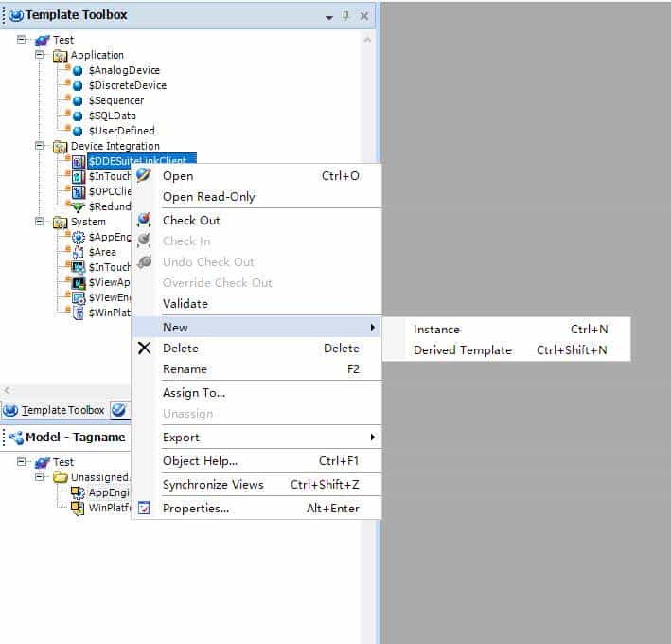Click the $AnalogDevice template icon
The height and width of the screenshot is (644, 671).
click(78, 71)
